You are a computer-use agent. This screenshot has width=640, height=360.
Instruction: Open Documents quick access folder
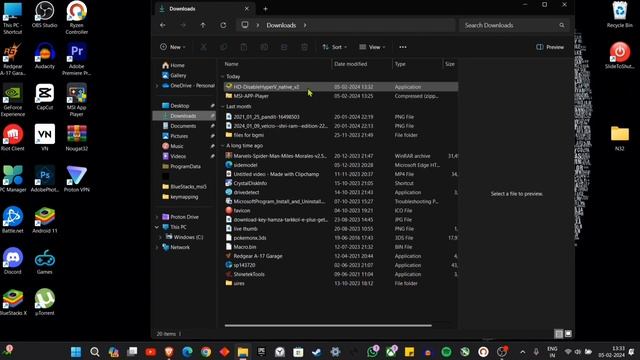pos(183,126)
